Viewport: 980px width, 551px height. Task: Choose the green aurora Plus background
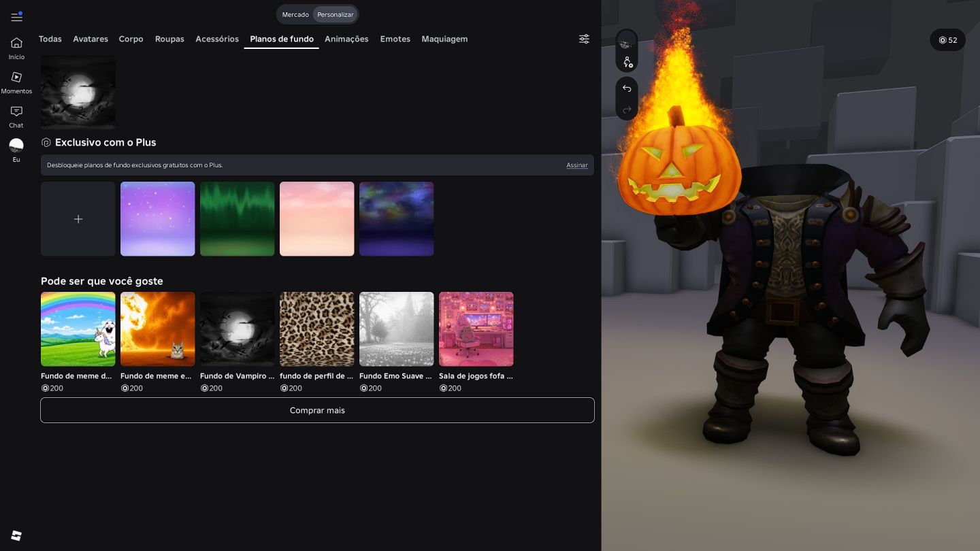238,219
